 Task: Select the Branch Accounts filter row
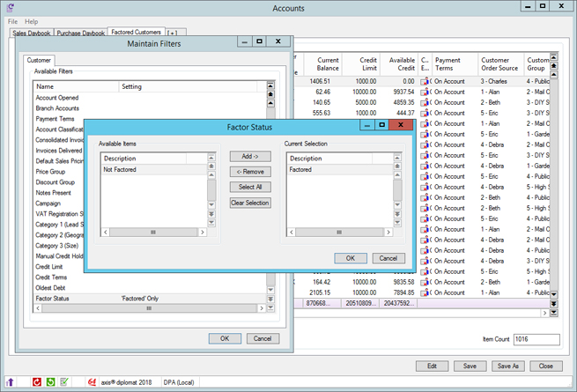[x=150, y=108]
